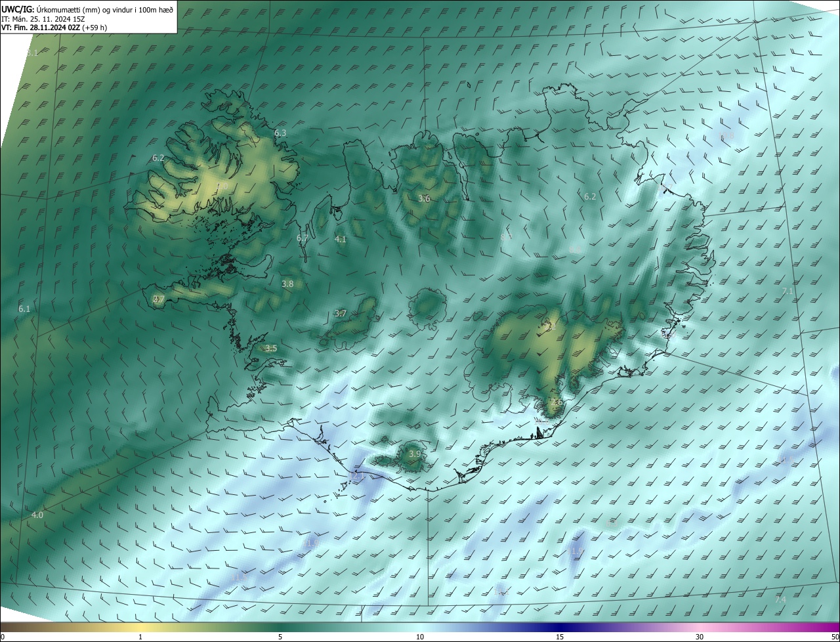Select the 30 value on the color legend
The height and width of the screenshot is (642, 840).
point(700,637)
